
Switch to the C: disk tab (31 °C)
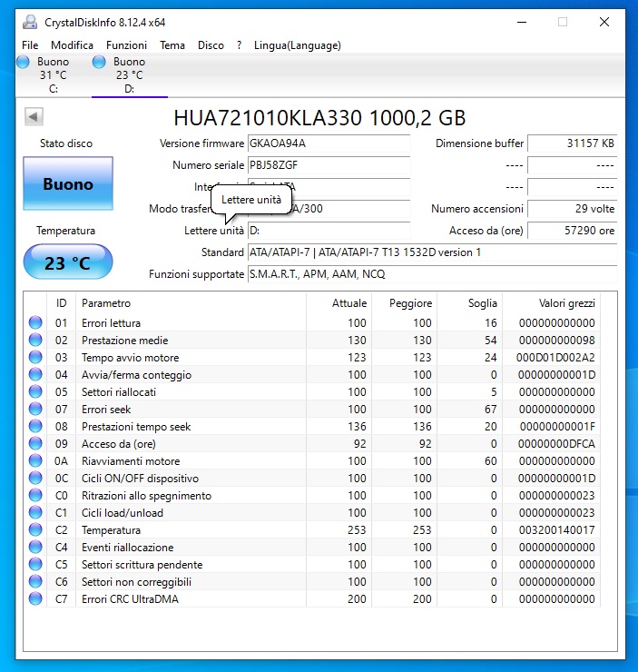point(54,75)
